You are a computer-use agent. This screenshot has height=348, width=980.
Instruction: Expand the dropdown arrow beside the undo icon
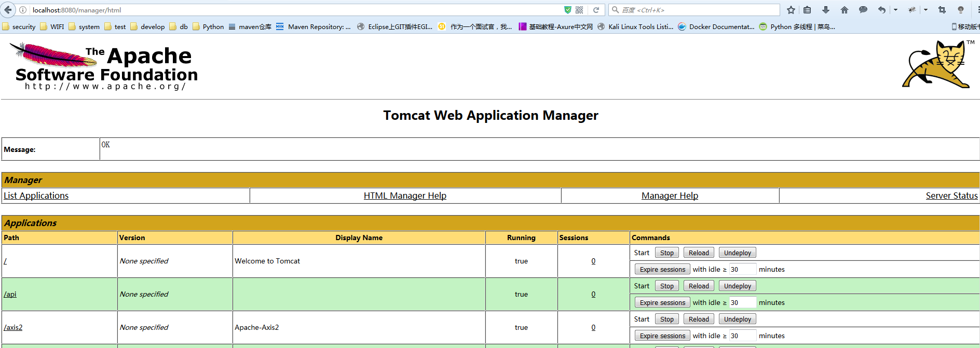tap(895, 10)
